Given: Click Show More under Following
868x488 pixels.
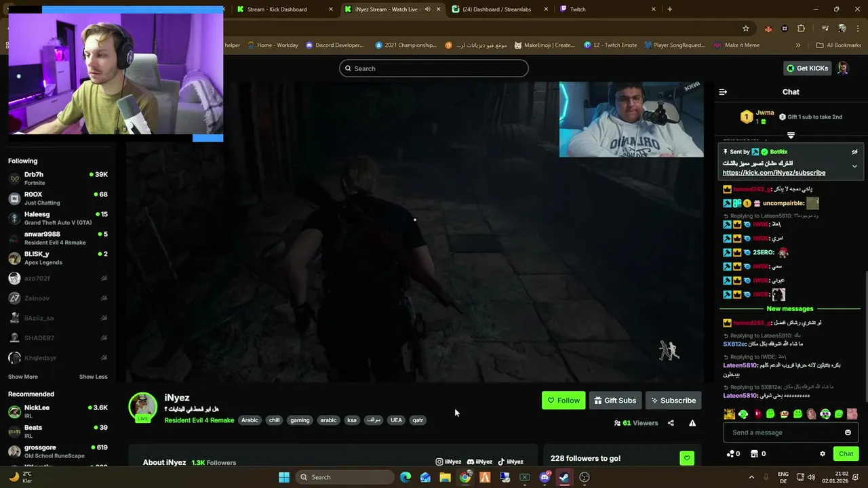Looking at the screenshot, I should 23,377.
